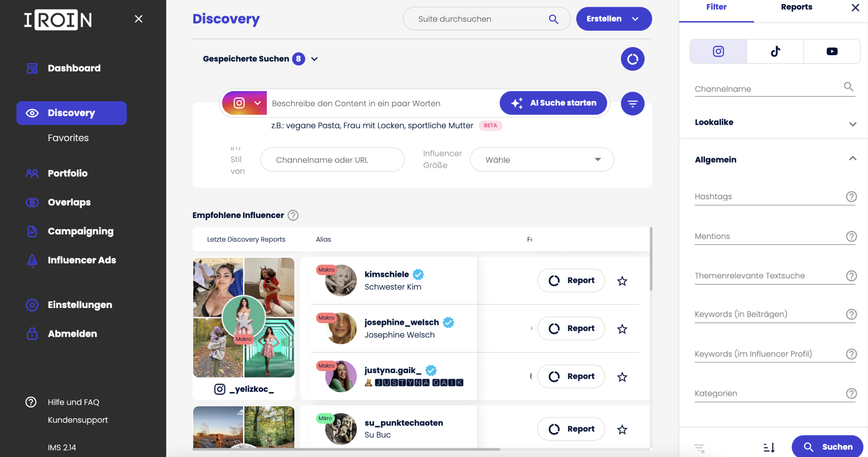868x457 pixels.
Task: Click the round report circle icon button
Action: point(632,59)
